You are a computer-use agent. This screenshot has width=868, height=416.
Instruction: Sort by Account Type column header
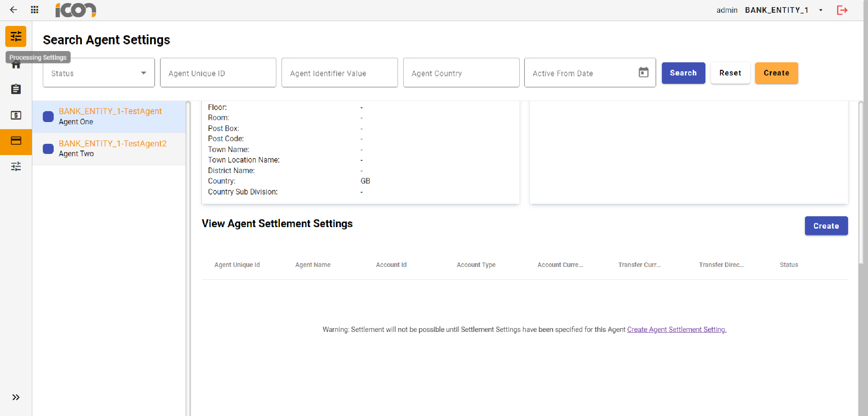[x=476, y=265]
